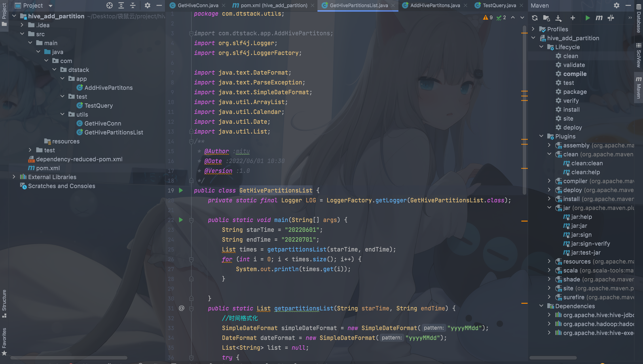Screen dimensions: 643x364
Task: Open GetHiveConn class in project tree
Action: (x=103, y=123)
